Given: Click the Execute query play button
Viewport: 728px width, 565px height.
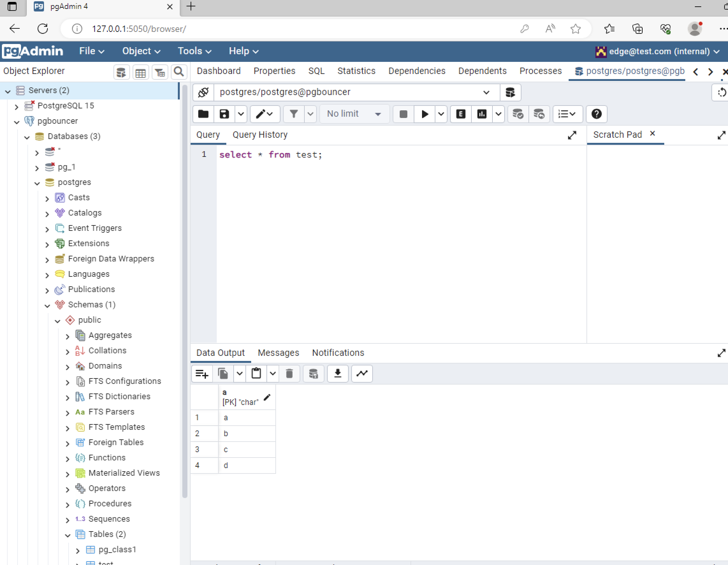Looking at the screenshot, I should coord(424,114).
